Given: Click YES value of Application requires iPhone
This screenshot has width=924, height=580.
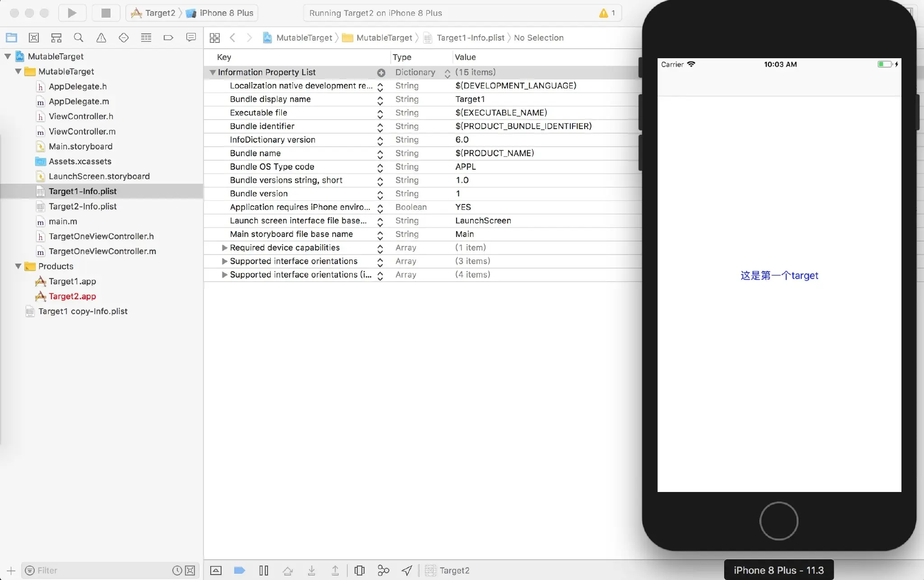Looking at the screenshot, I should point(463,207).
